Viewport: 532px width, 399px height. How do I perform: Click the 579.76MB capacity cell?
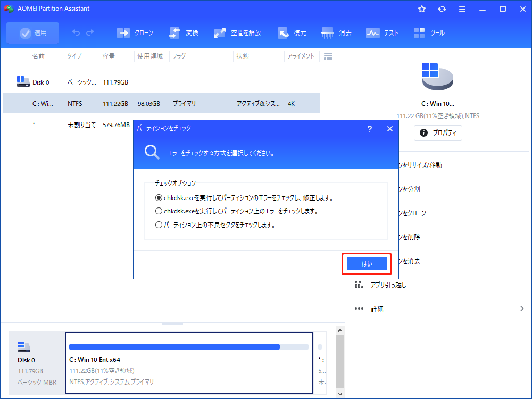116,125
